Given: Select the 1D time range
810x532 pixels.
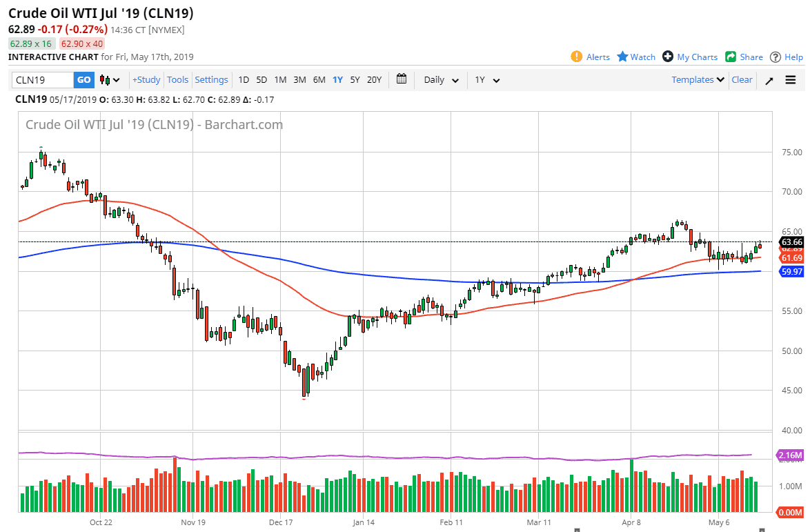Looking at the screenshot, I should [x=244, y=80].
